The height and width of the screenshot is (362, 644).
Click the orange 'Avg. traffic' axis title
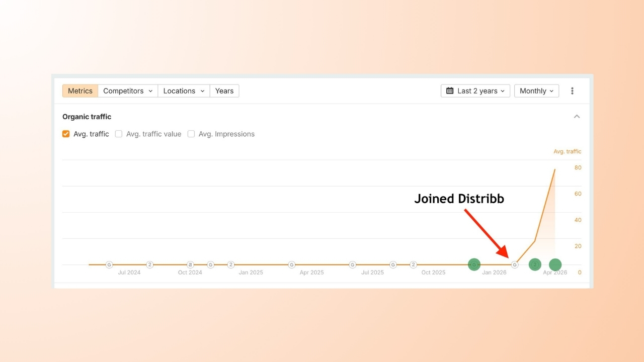567,151
